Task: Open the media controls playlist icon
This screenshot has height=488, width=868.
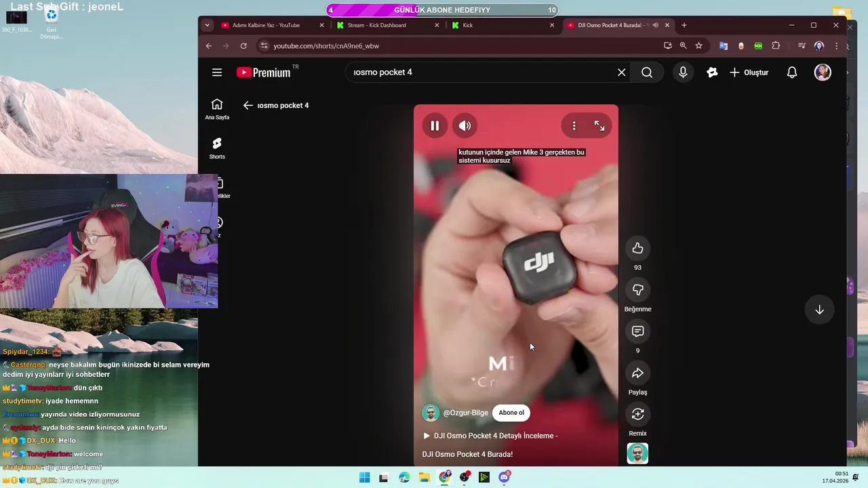Action: click(802, 46)
